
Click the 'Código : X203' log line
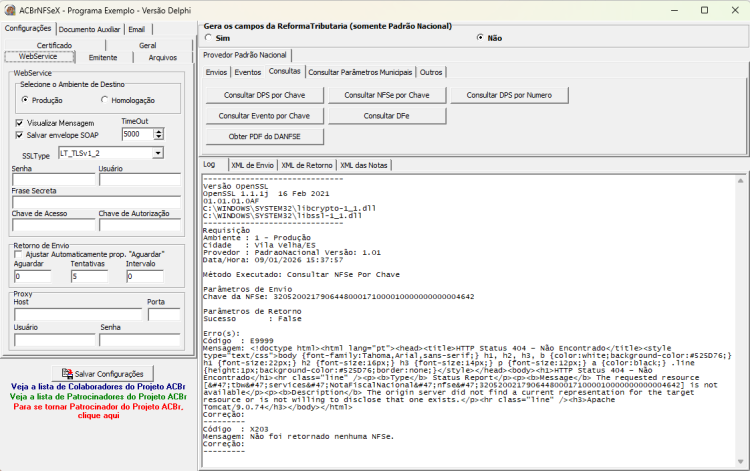[x=236, y=429]
